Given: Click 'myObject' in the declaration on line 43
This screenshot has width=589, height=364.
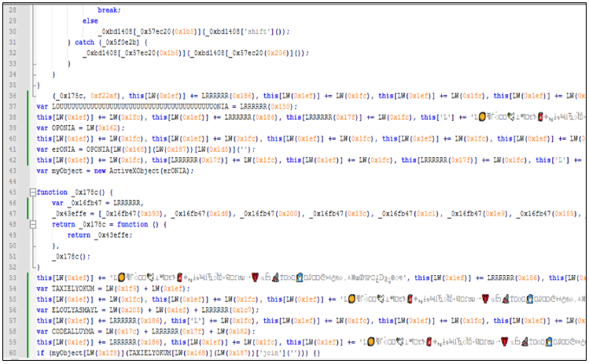Looking at the screenshot, I should point(67,171).
